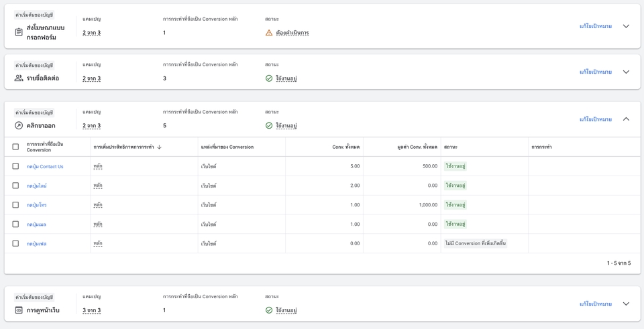Click the outbound click goal arrow icon
Viewport: 644px width, 329px height.
pyautogui.click(x=19, y=125)
